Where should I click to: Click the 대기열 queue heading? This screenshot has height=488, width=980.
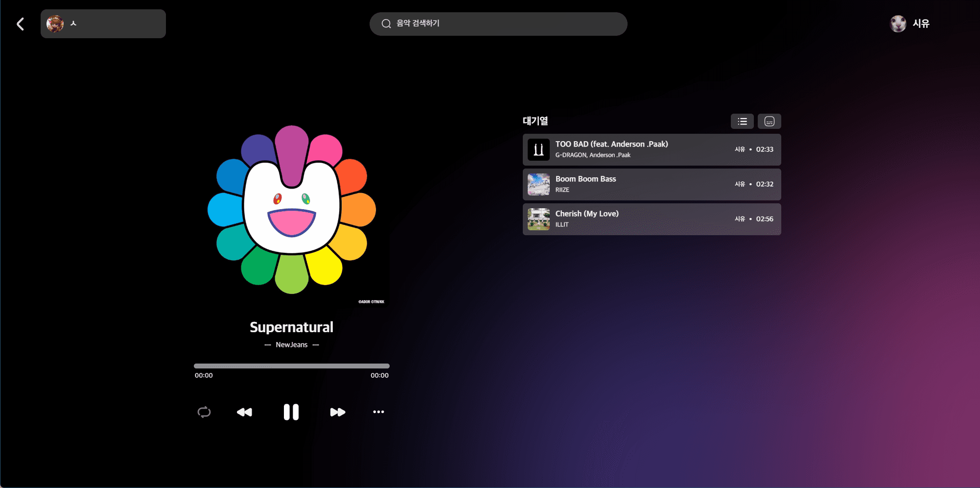coord(535,121)
